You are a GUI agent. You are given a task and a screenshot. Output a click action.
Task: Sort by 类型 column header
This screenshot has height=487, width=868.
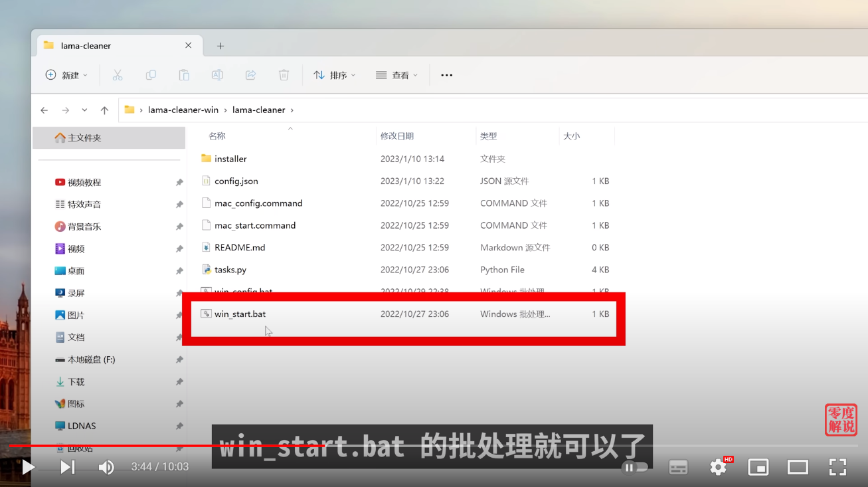click(489, 136)
